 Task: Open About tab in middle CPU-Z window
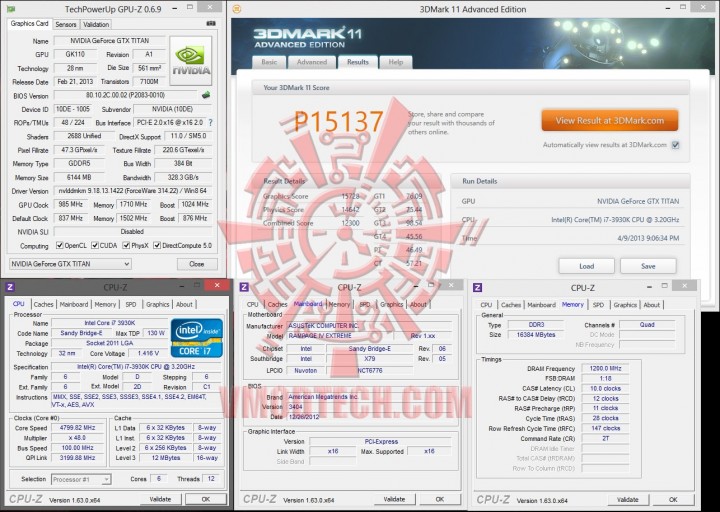coord(418,304)
